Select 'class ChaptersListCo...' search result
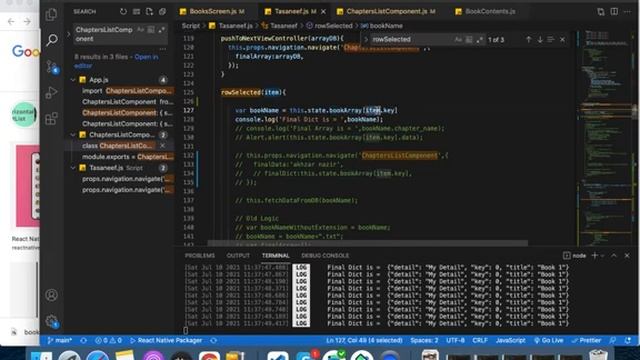640x360 pixels. [117, 146]
